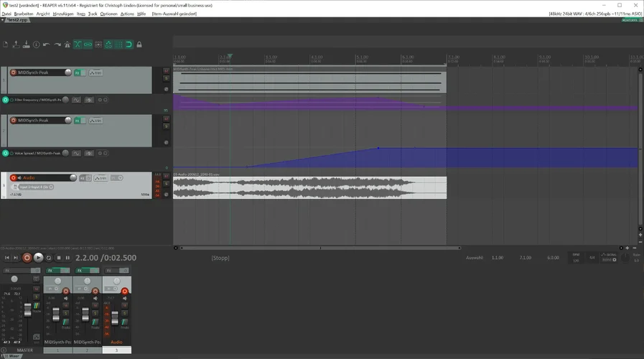
Task: Open the Actions menu
Action: 127,14
